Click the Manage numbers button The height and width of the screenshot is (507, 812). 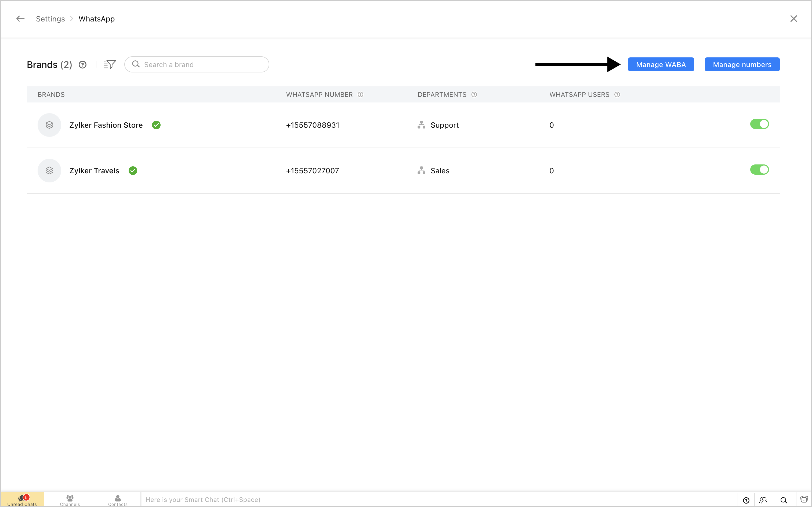click(x=742, y=64)
